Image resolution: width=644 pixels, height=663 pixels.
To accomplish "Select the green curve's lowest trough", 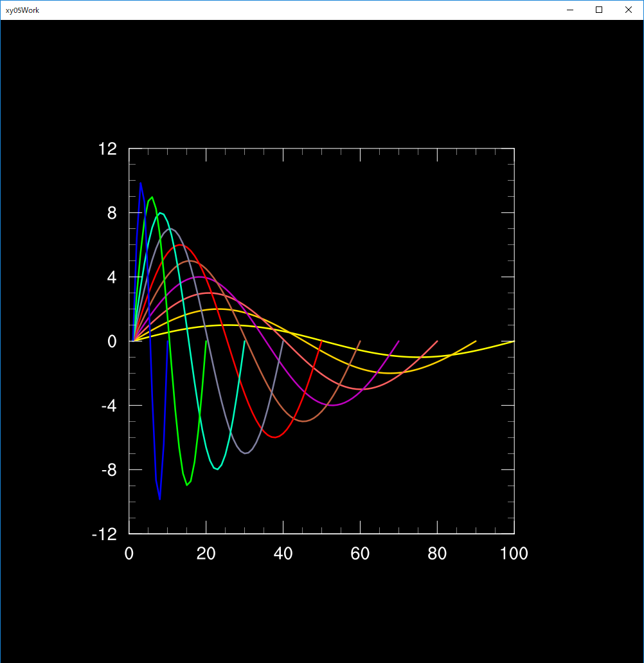I will click(187, 485).
